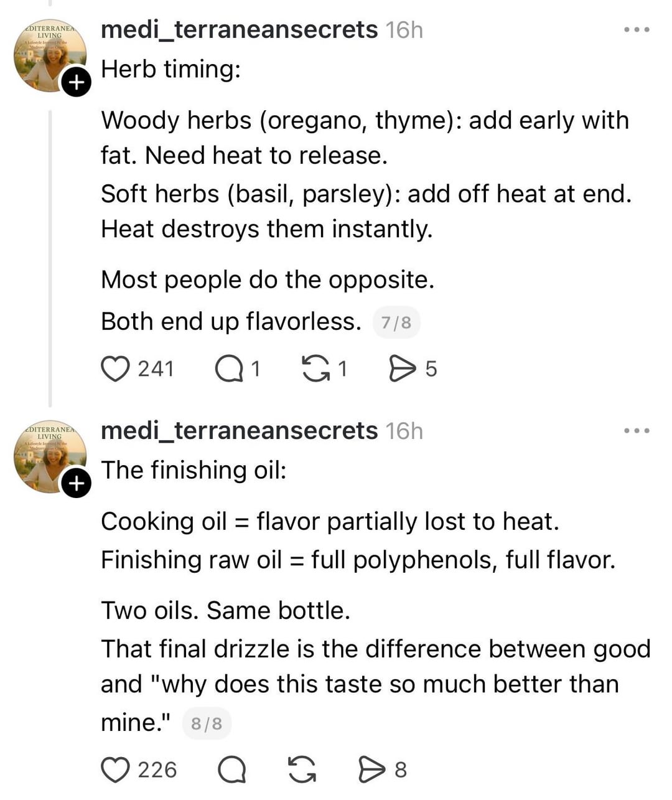The width and height of the screenshot is (672, 800).
Task: Open profile picture on finishing oil post
Action: (x=49, y=457)
